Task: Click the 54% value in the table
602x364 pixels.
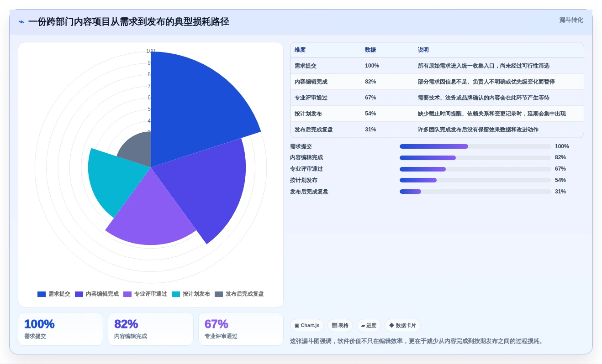Action: pyautogui.click(x=370, y=114)
